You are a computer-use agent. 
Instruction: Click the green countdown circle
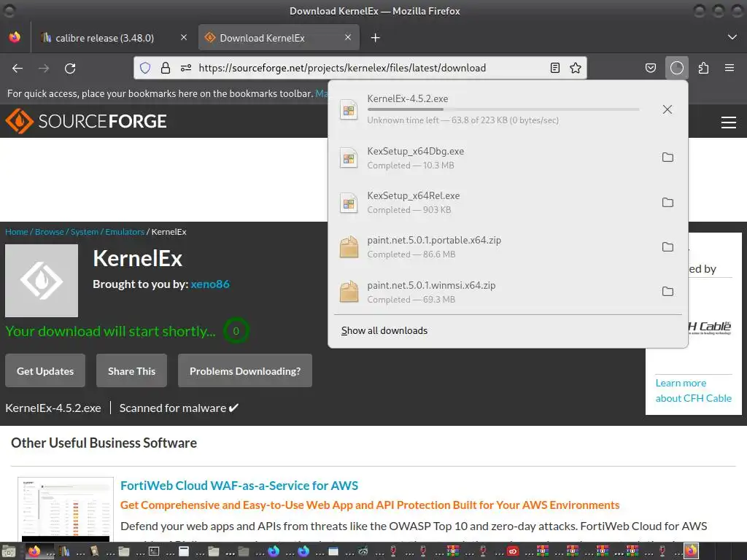(236, 331)
